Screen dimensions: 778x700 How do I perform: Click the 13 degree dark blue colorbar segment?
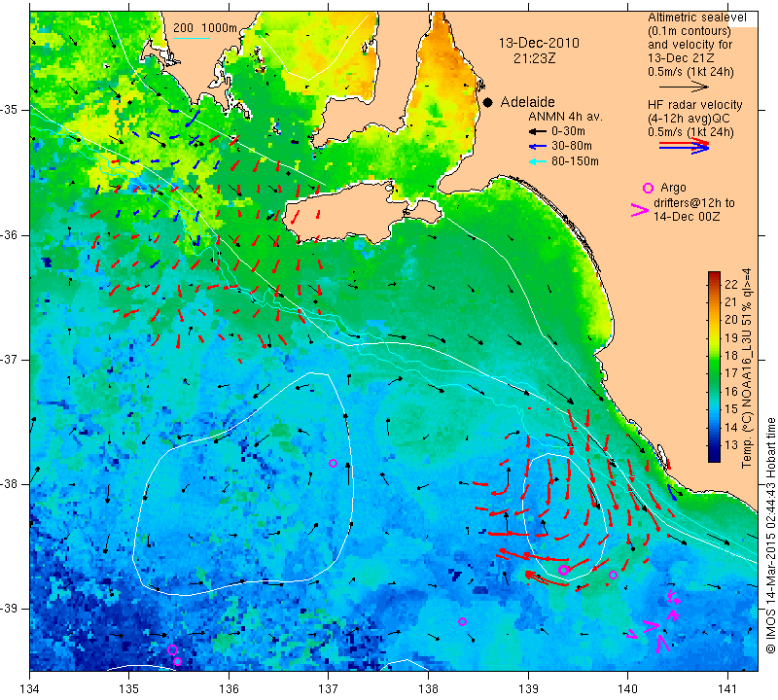coord(714,445)
